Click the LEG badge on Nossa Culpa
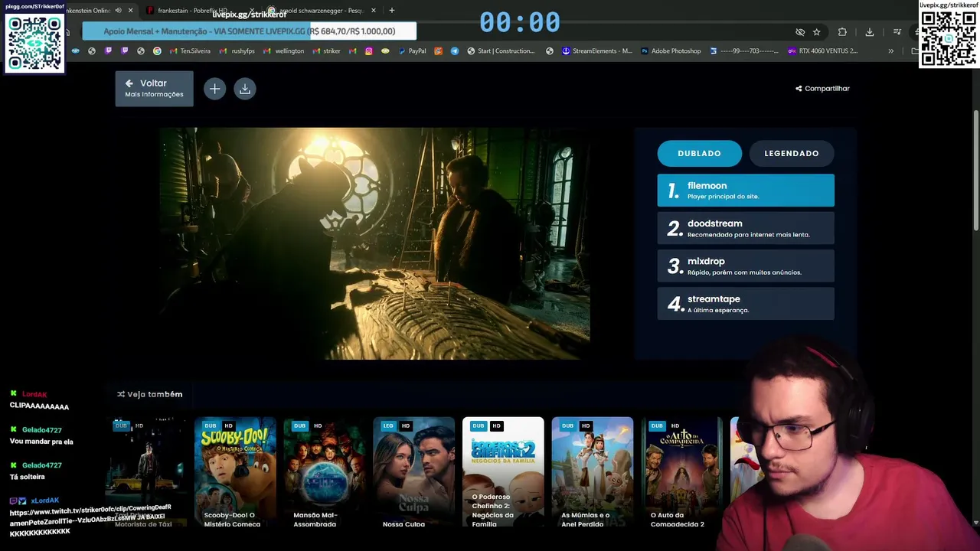Image resolution: width=980 pixels, height=551 pixels. click(x=388, y=426)
